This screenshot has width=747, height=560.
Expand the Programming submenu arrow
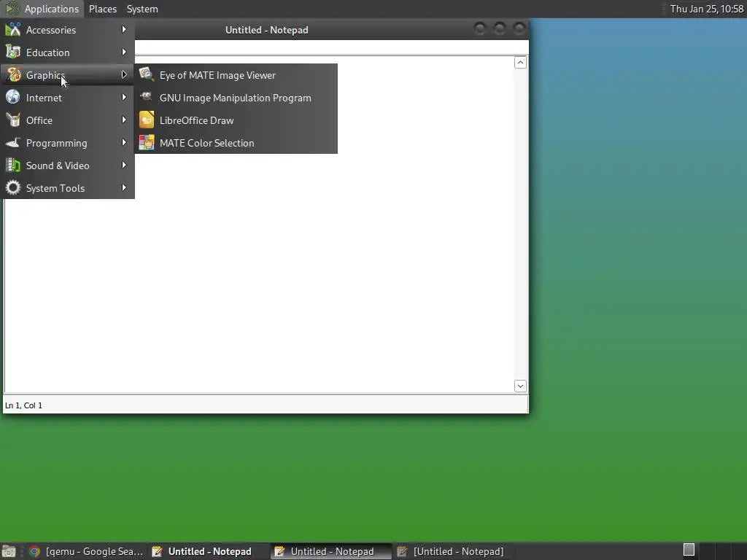click(x=124, y=142)
